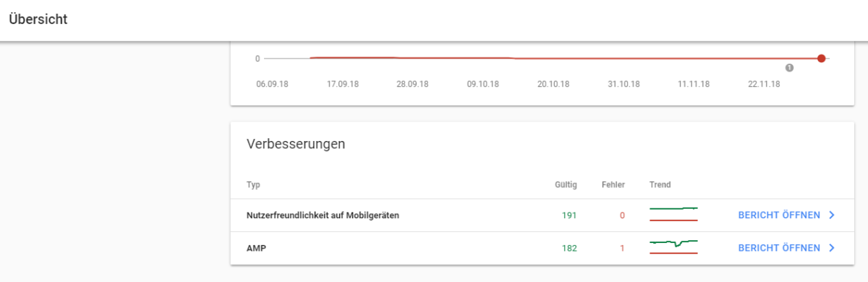Click the Verbesserungen section title
The height and width of the screenshot is (282, 868).
(296, 144)
